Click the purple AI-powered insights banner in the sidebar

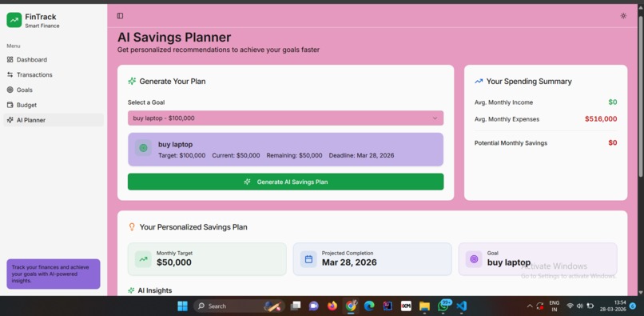(54, 274)
